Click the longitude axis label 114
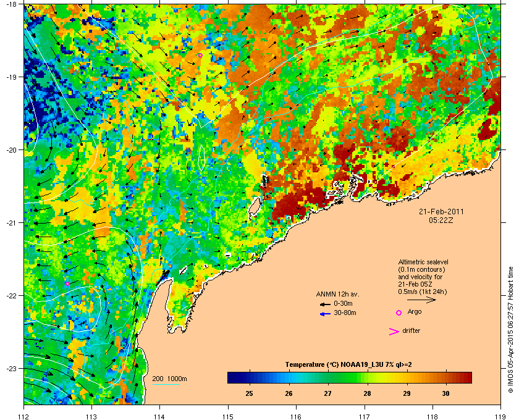519x420 pixels. point(159,416)
